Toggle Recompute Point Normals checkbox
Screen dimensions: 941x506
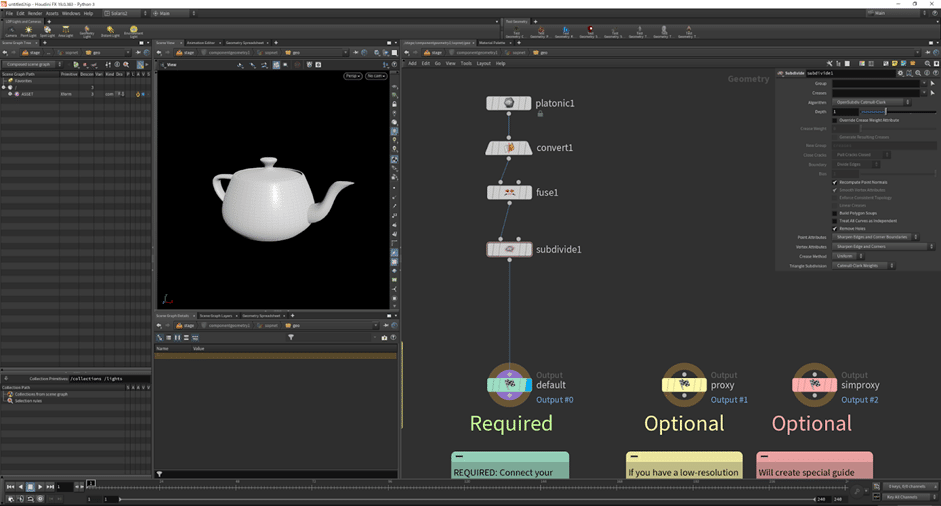coord(835,182)
